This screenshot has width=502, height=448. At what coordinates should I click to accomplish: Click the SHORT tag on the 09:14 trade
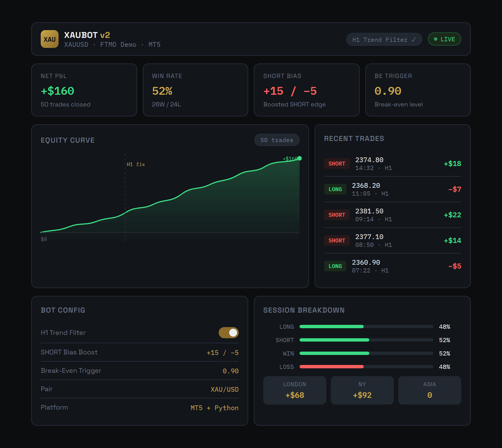click(x=337, y=215)
